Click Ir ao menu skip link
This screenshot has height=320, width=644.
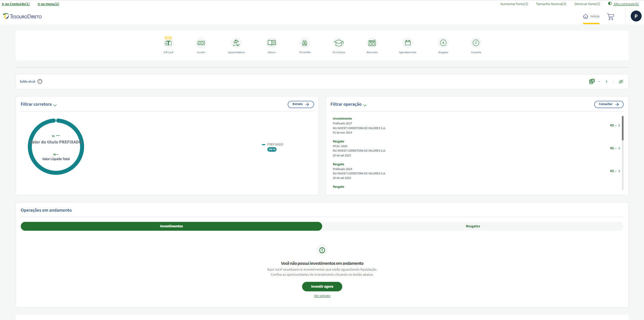click(x=48, y=4)
